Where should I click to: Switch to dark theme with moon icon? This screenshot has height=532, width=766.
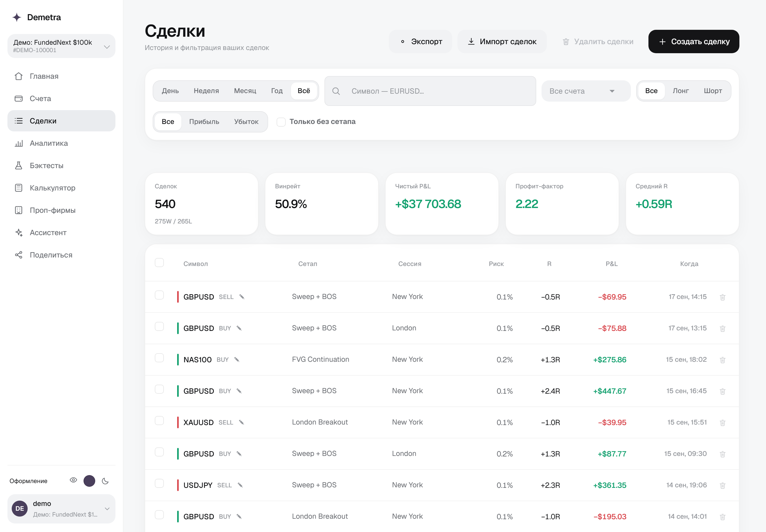[x=105, y=481]
